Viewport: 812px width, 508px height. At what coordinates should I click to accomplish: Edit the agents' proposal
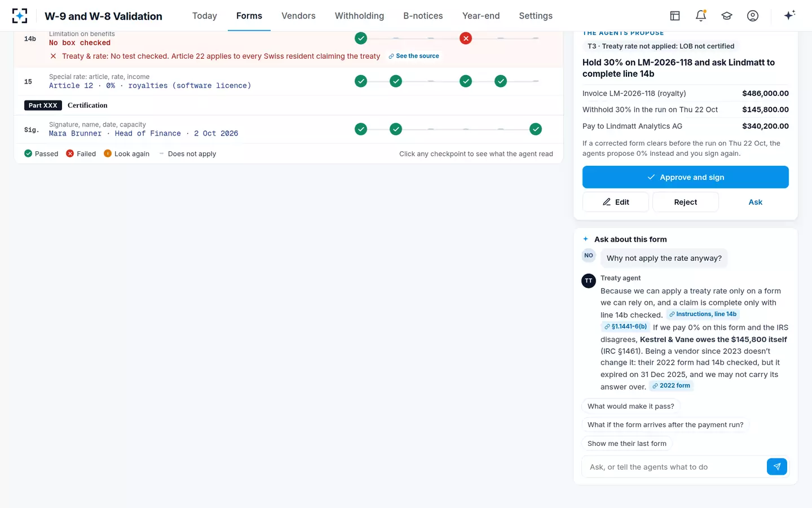click(x=616, y=202)
